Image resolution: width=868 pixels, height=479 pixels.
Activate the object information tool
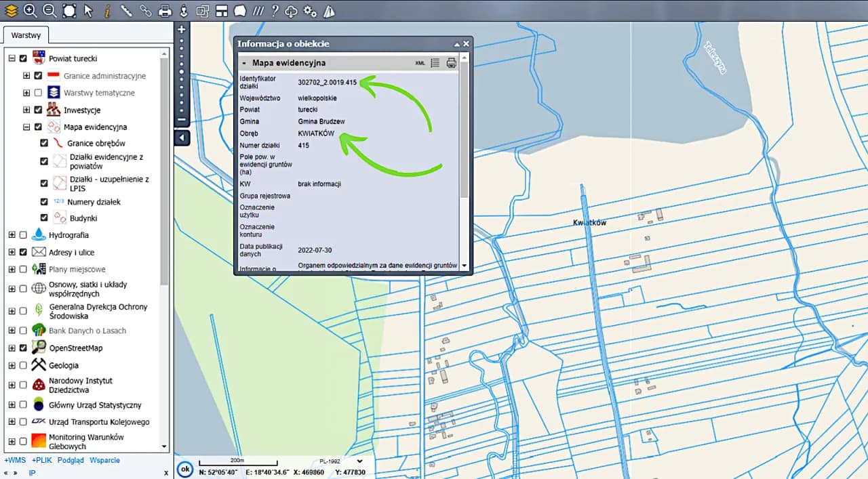point(107,10)
